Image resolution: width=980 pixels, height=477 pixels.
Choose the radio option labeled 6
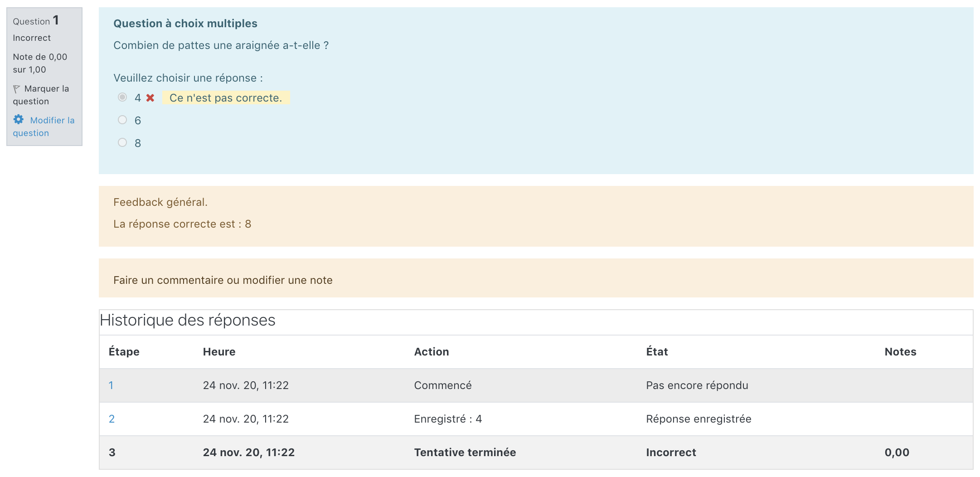pos(122,120)
